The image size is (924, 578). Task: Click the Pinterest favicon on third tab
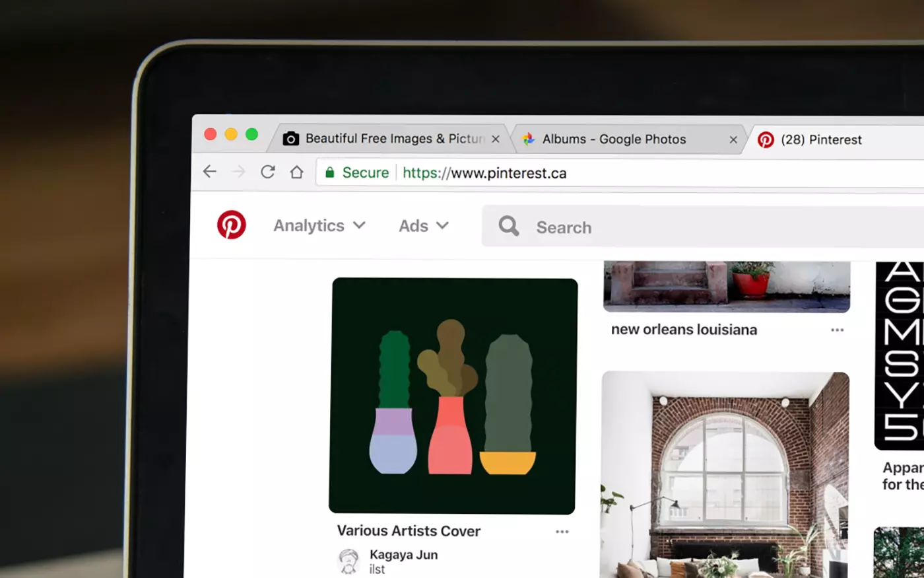point(766,139)
